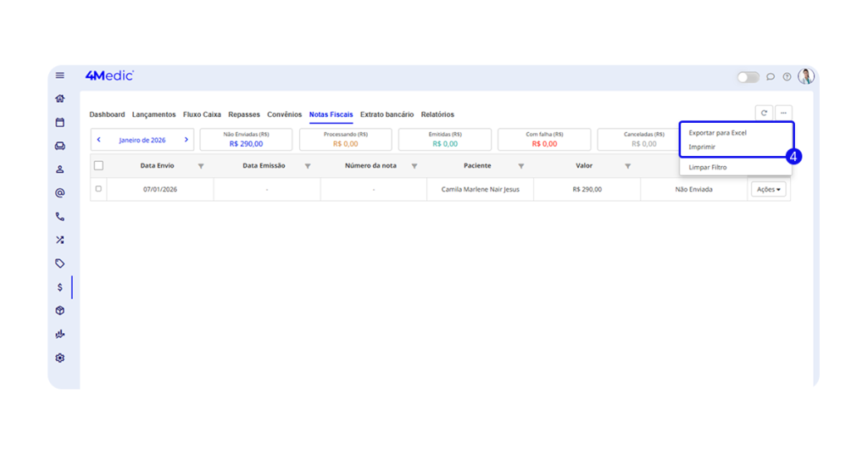Check the select-all checkbox in table header
Image resolution: width=868 pixels, height=455 pixels.
(98, 166)
